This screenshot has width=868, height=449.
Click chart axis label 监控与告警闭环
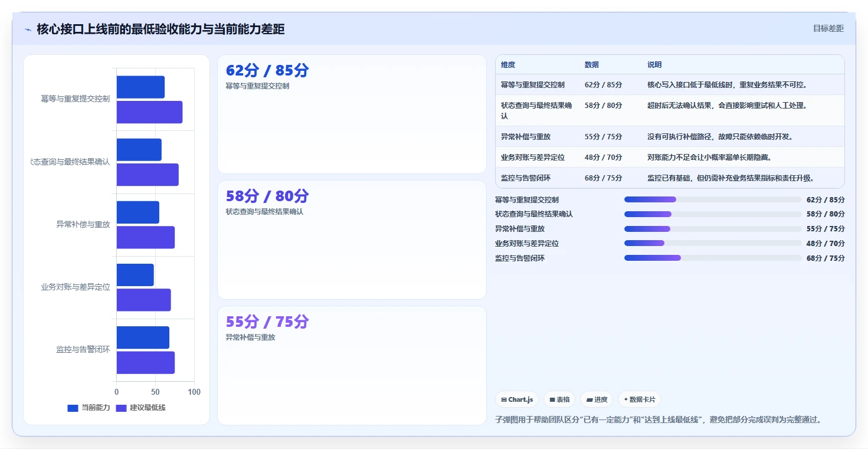pyautogui.click(x=83, y=350)
